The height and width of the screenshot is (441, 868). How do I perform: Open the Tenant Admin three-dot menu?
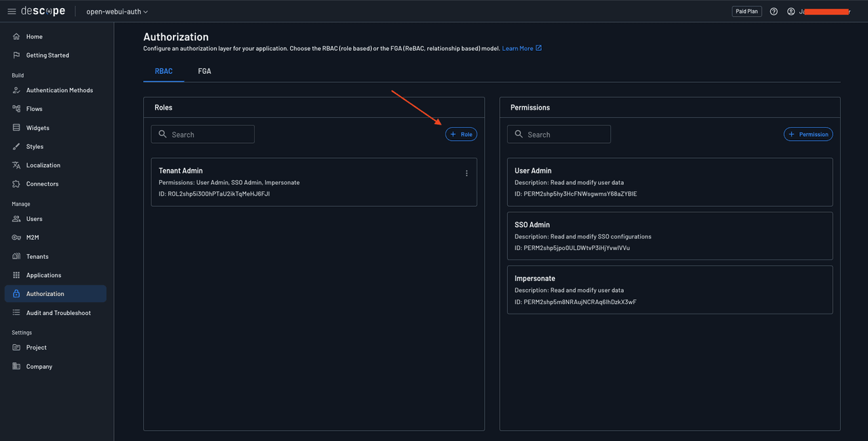467,173
